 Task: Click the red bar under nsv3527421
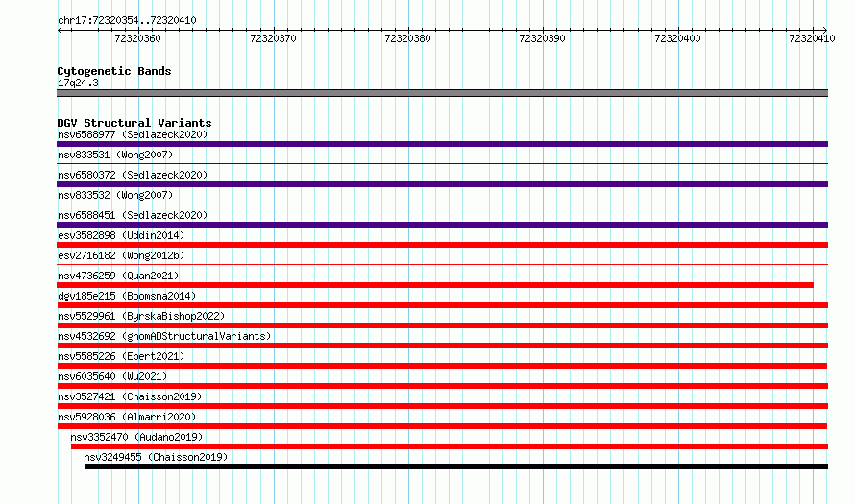point(442,406)
